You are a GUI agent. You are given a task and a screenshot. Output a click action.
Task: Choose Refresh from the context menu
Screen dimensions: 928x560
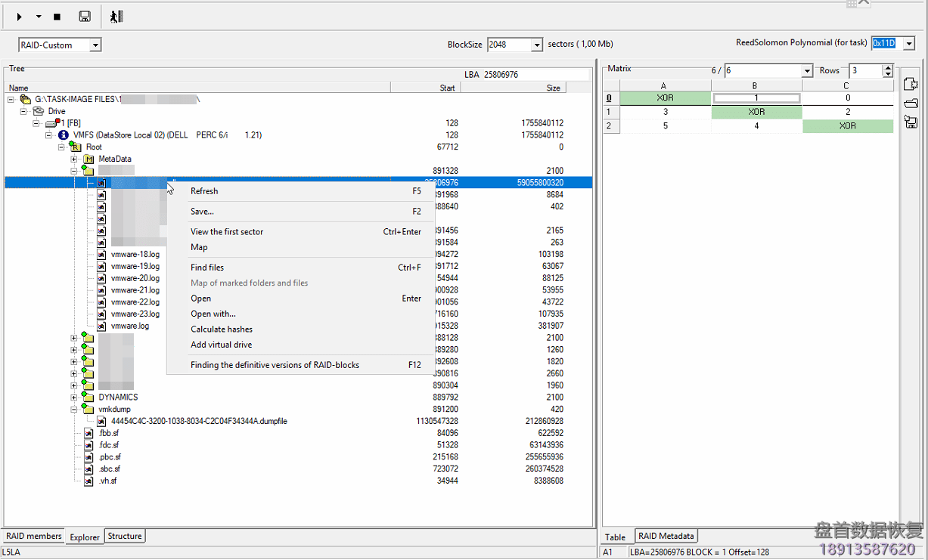301,191
